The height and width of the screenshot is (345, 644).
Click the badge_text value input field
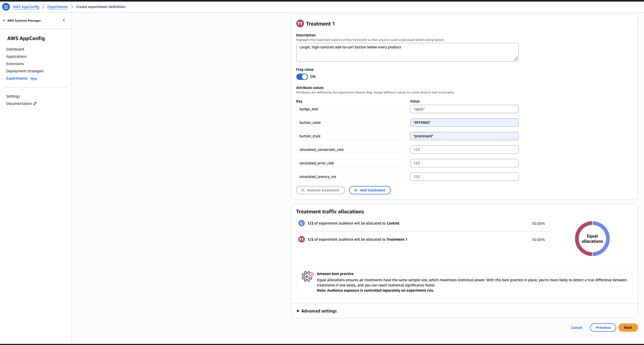tap(464, 109)
